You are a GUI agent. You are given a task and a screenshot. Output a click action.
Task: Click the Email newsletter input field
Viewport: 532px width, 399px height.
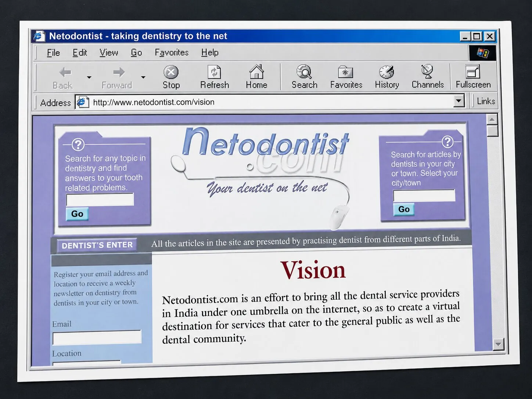click(97, 337)
